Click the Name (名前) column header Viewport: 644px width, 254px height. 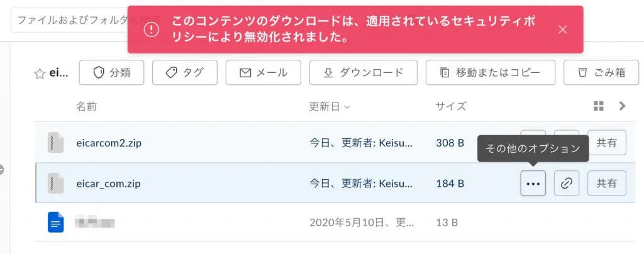tap(86, 106)
